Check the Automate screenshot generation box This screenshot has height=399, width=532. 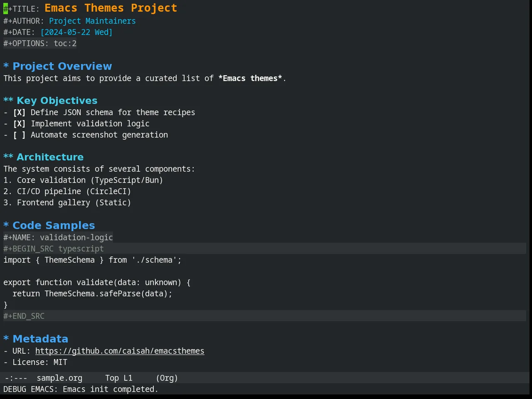tap(19, 135)
